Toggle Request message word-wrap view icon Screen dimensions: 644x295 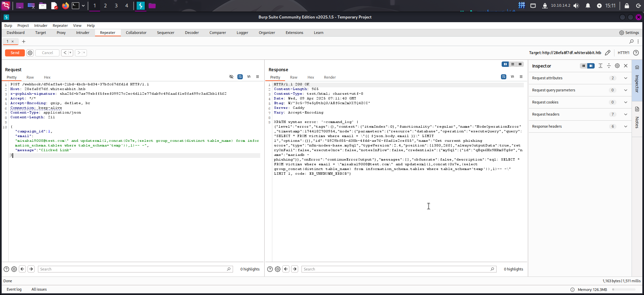(240, 77)
